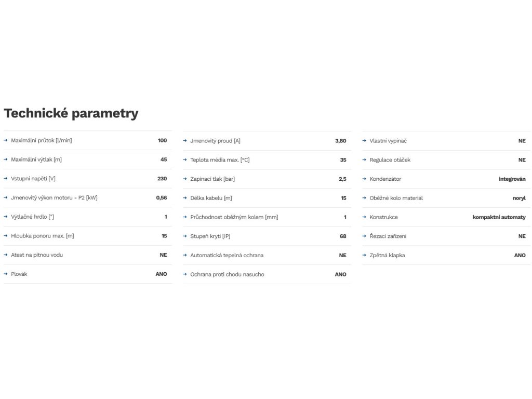Click the Regulace otáček NE value
This screenshot has width=532, height=399.
[522, 160]
